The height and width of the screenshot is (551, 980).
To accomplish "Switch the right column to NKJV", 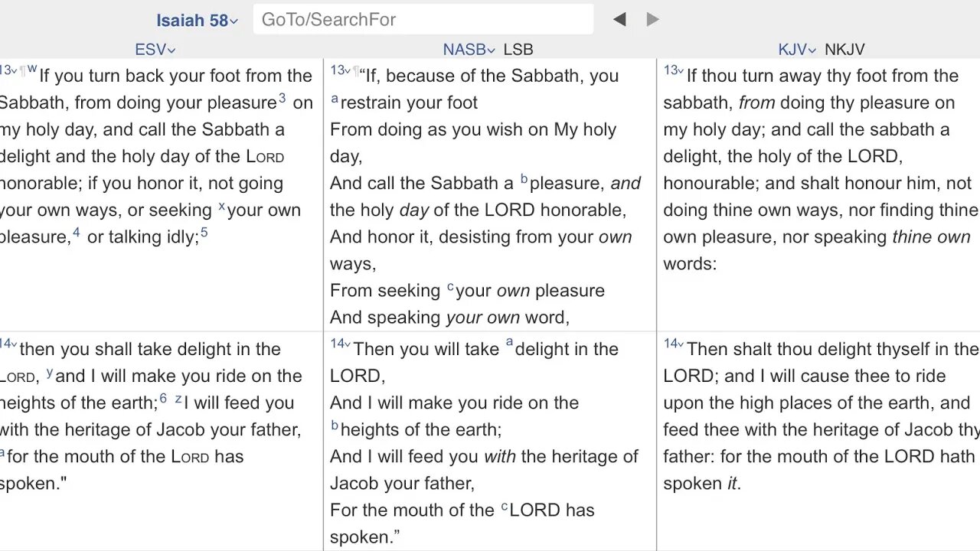I will point(844,50).
